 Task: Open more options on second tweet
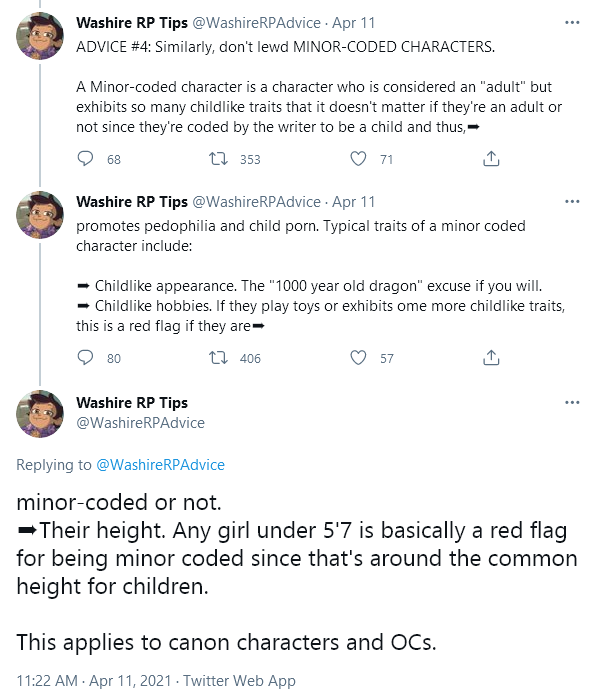(572, 202)
